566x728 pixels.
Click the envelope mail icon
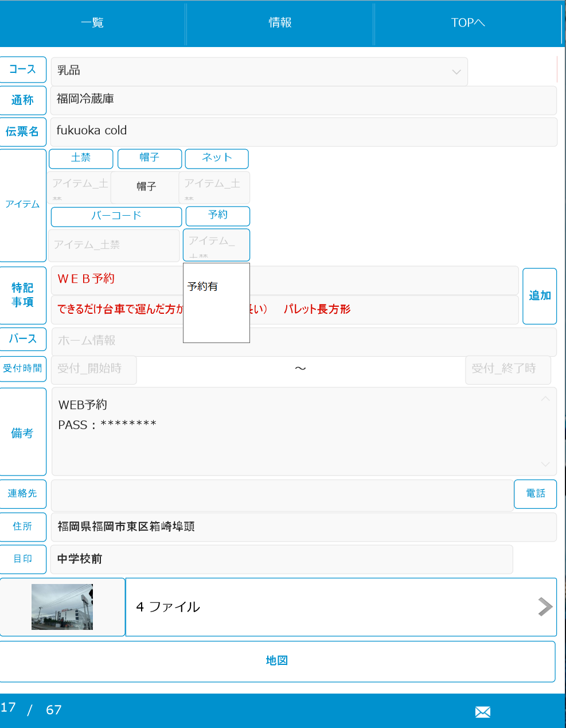point(483,712)
